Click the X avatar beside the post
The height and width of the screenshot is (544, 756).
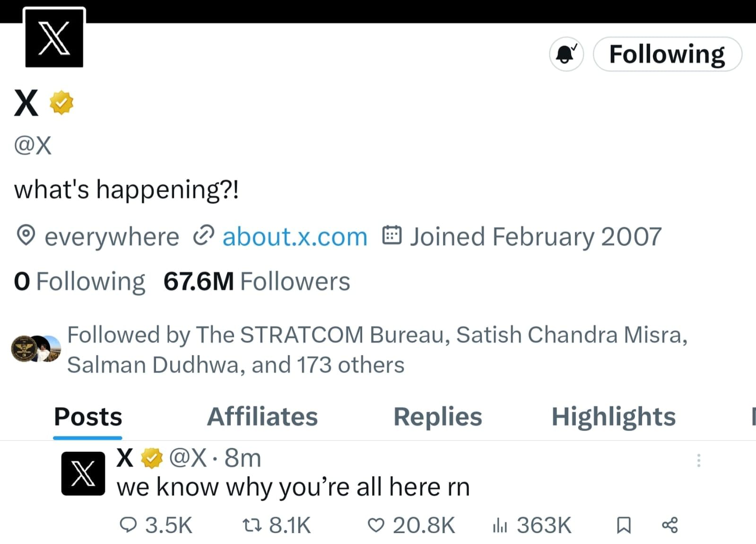click(83, 474)
